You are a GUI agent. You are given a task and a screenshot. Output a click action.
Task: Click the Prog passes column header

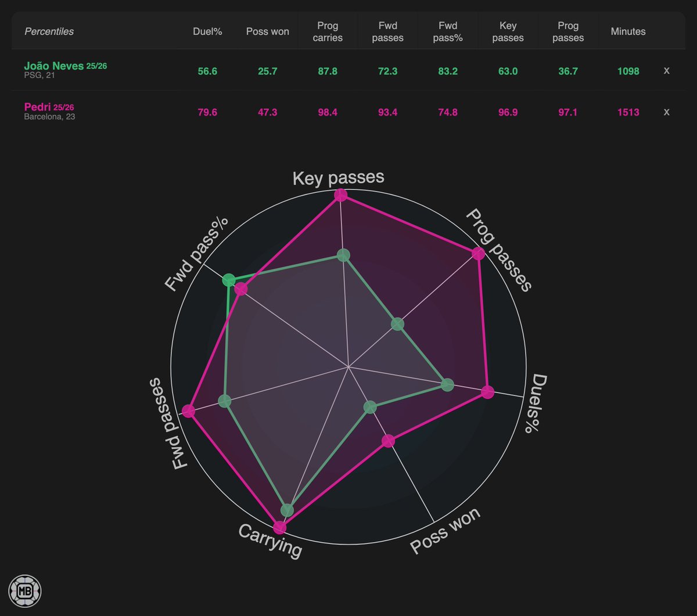(568, 31)
